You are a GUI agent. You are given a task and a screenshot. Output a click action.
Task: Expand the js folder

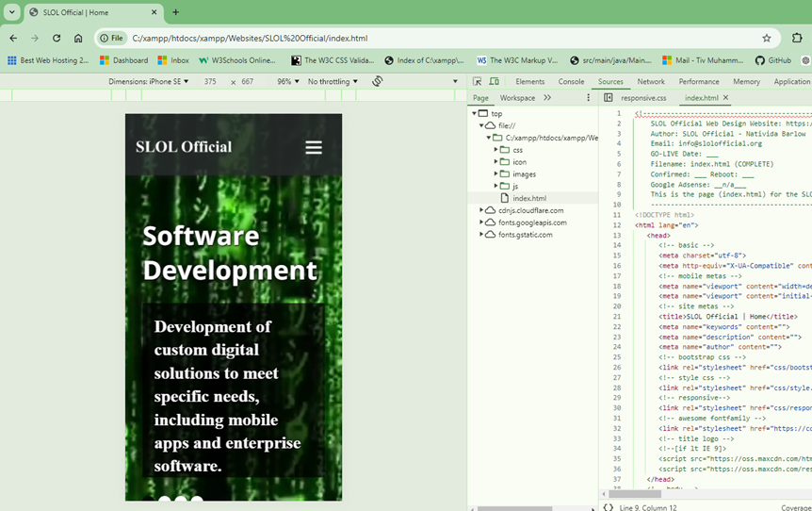point(495,186)
